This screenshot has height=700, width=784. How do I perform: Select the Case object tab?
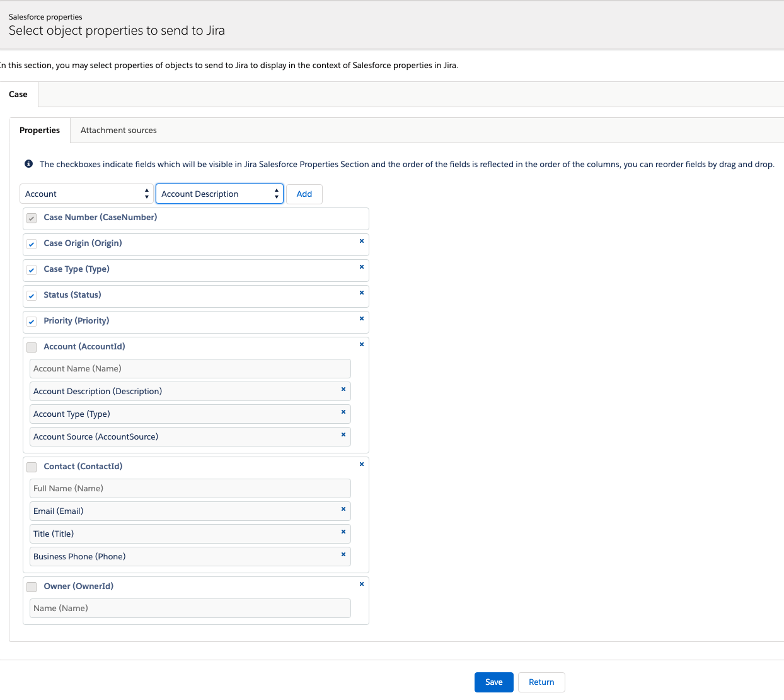tap(18, 95)
